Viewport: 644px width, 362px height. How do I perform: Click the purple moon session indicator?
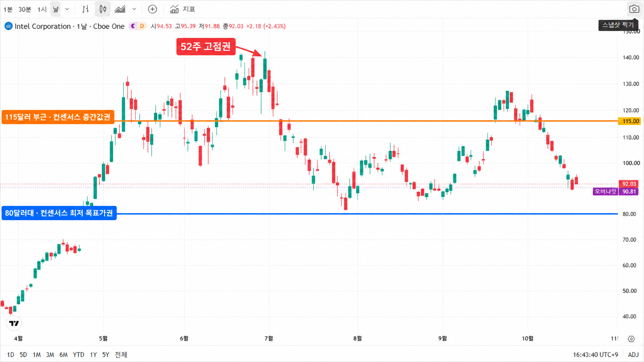tap(133, 26)
